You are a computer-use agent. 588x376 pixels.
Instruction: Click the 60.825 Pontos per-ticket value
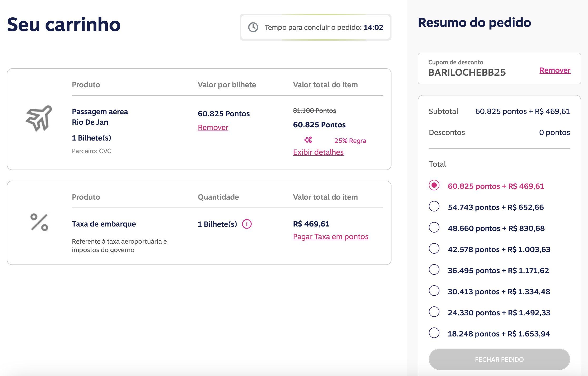[224, 114]
